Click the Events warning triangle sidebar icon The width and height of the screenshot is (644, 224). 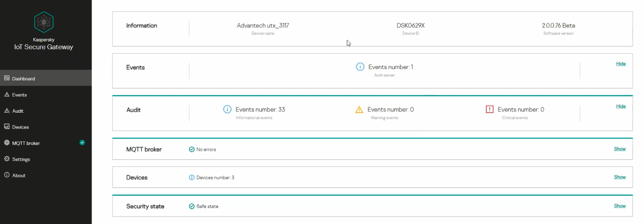coord(7,95)
